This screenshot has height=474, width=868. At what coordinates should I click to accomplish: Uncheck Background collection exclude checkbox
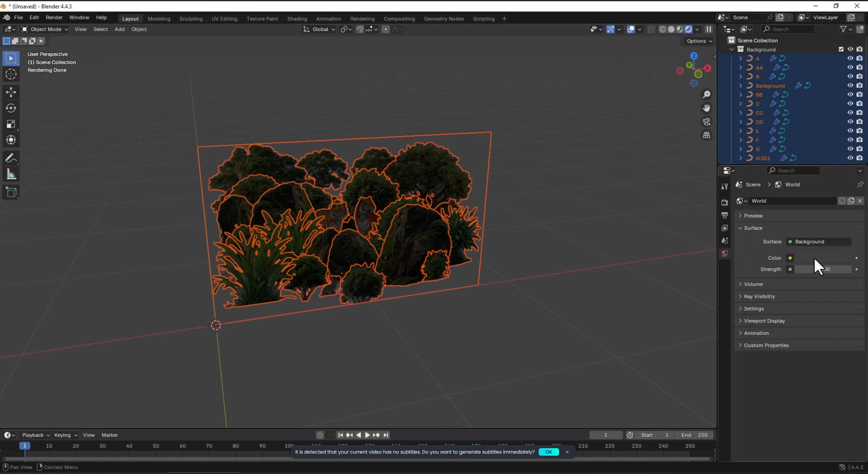pos(841,49)
